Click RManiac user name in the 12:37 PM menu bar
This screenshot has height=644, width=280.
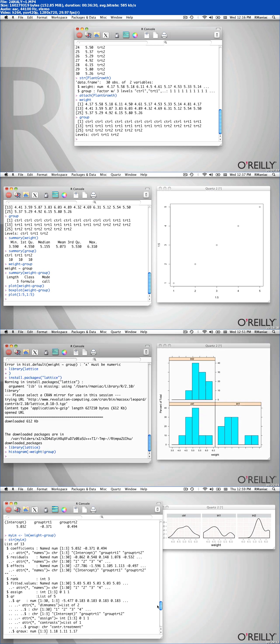261,175
